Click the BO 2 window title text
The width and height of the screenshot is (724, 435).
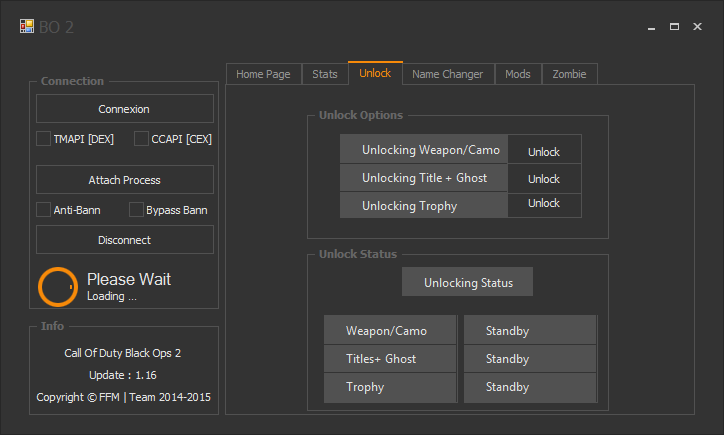point(56,27)
